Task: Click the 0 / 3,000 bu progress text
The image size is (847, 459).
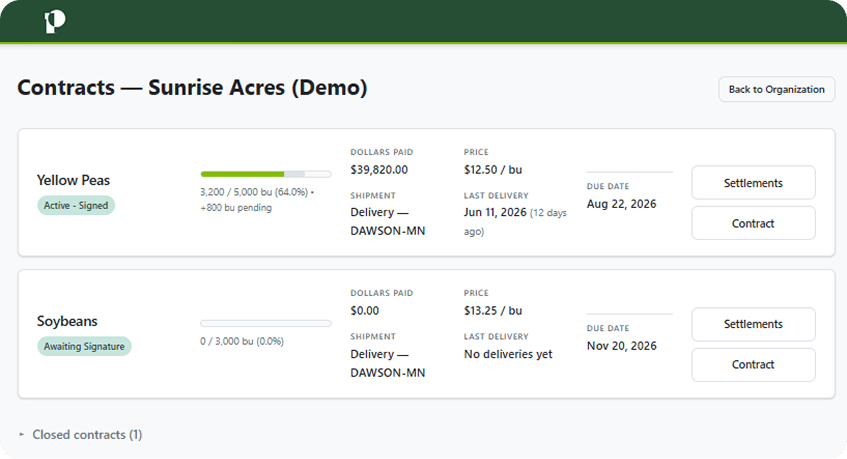Action: pyautogui.click(x=242, y=341)
